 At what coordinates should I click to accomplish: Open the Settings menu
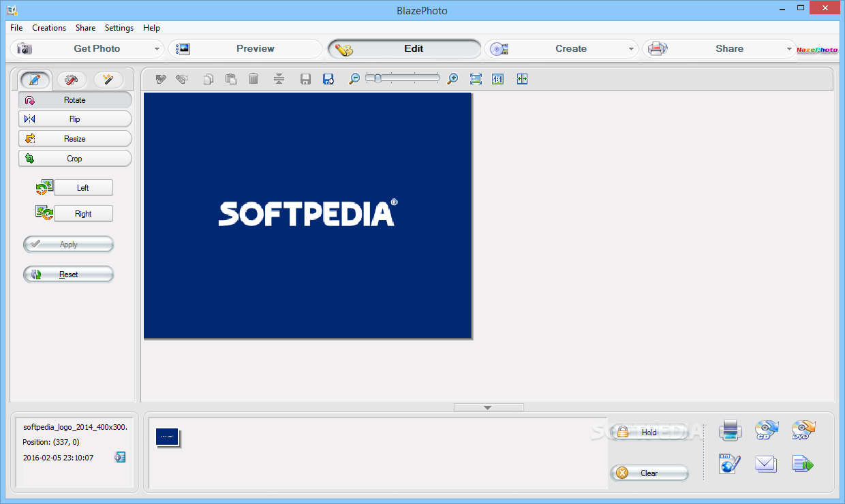[119, 28]
